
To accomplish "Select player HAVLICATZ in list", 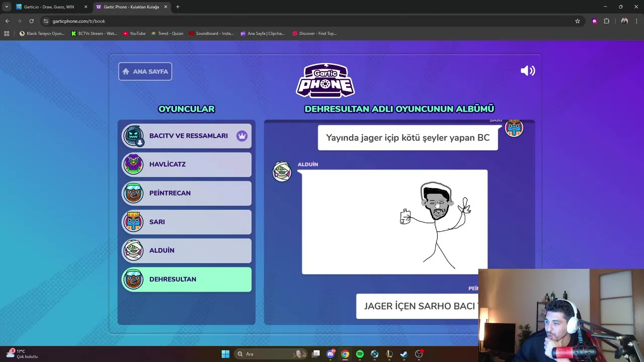I will (187, 164).
